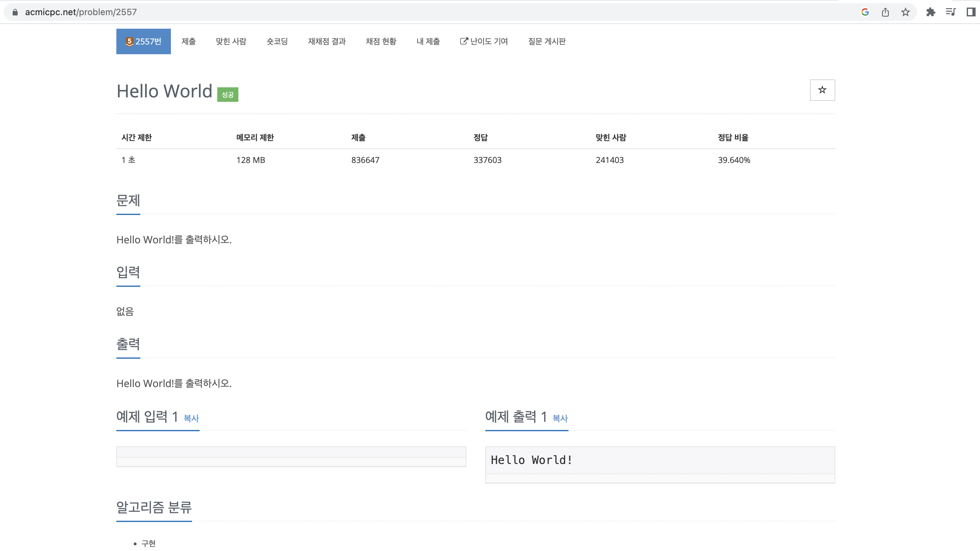Open the 질문 게시판 tab

pos(547,41)
